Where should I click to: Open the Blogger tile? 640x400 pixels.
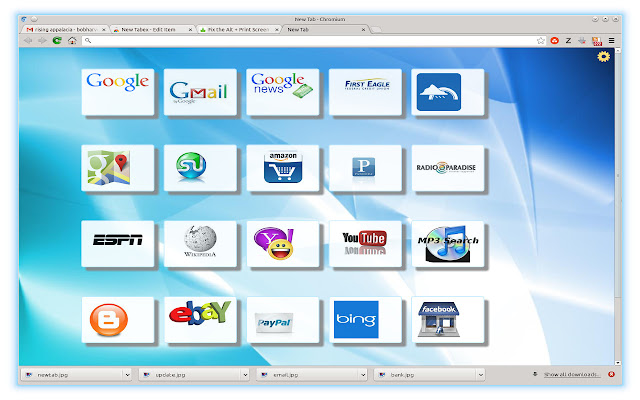pyautogui.click(x=118, y=320)
